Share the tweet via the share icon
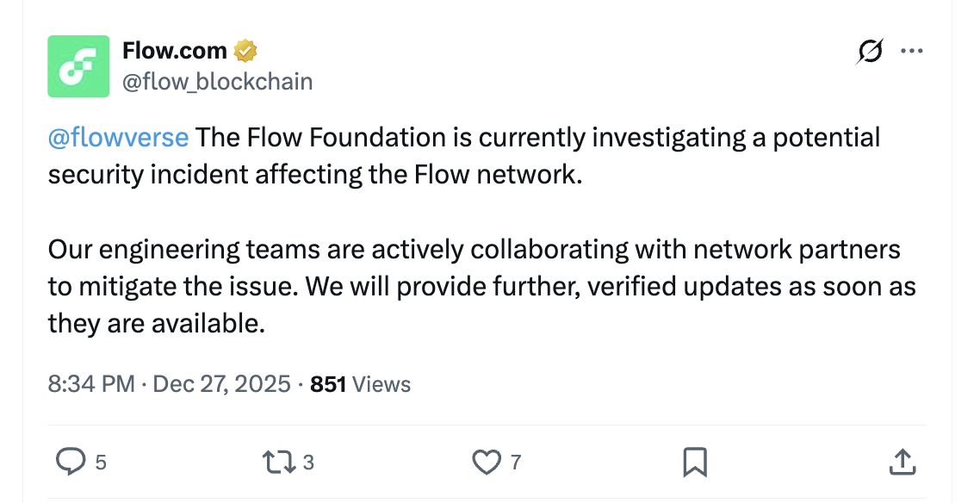This screenshot has width=980, height=503. (902, 462)
